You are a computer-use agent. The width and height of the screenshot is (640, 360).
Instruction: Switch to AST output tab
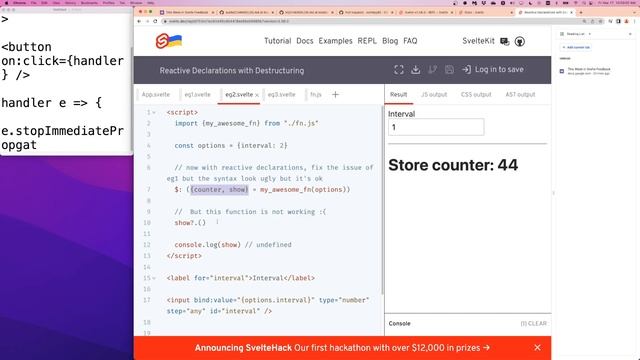pyautogui.click(x=520, y=95)
